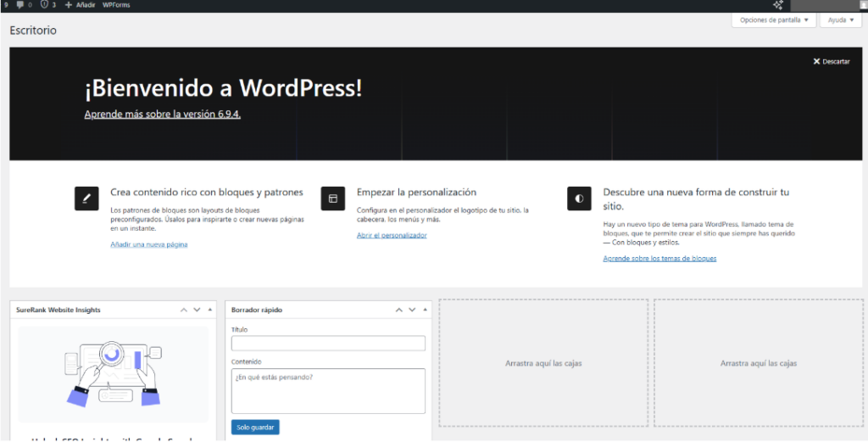Expand the Ayuda help tab
The height and width of the screenshot is (442, 868).
(x=840, y=20)
